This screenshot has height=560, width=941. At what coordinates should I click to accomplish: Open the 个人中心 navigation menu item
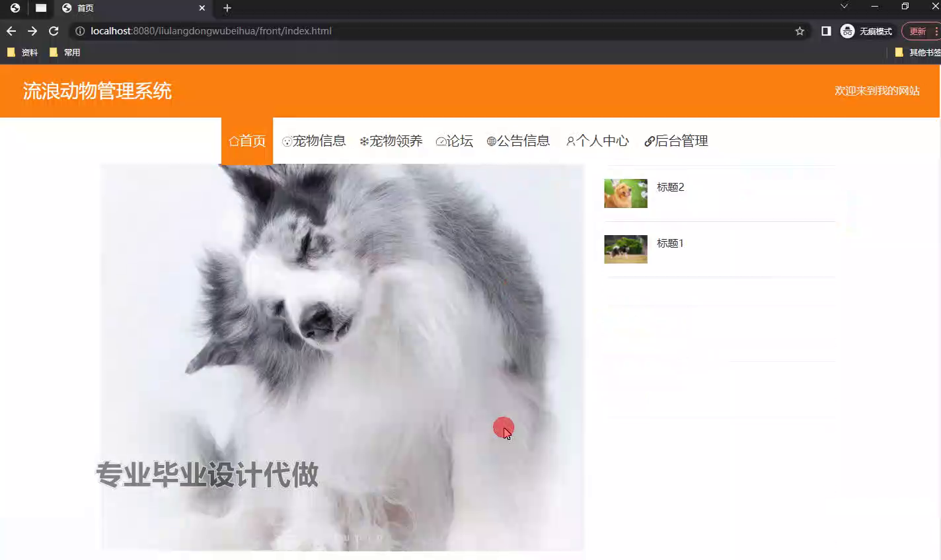coord(597,141)
